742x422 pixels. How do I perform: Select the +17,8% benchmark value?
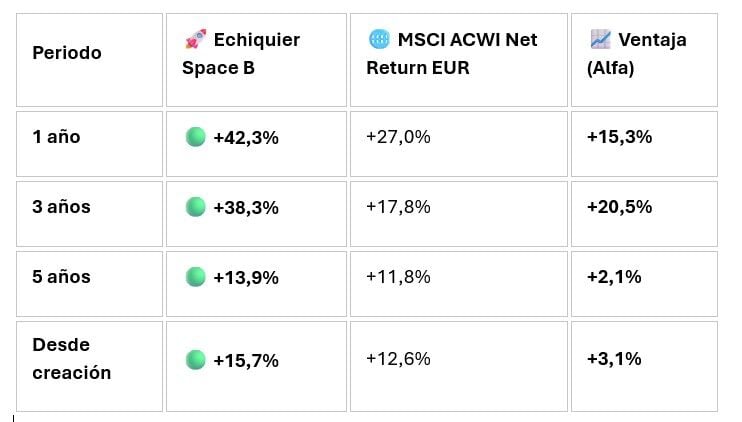pos(398,207)
